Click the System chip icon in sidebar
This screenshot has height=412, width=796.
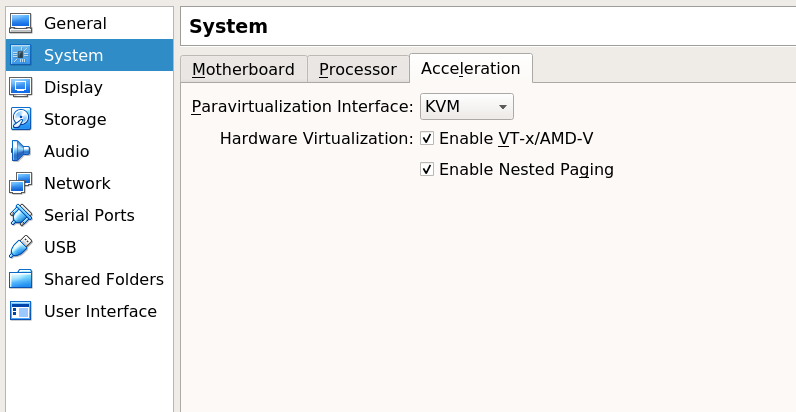click(21, 55)
